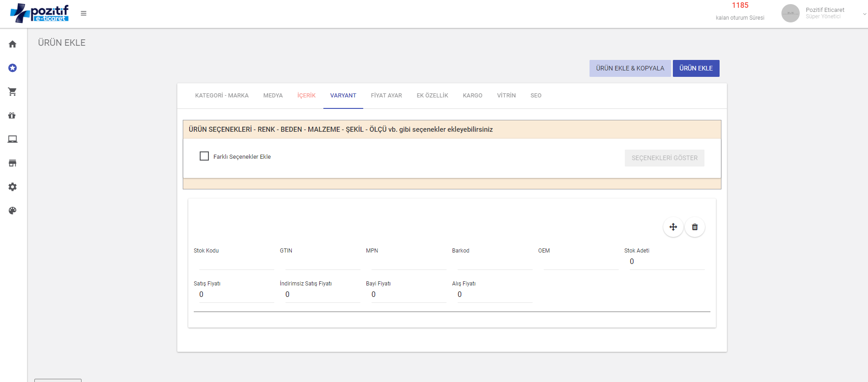Click the move arrows variant button

point(673,227)
